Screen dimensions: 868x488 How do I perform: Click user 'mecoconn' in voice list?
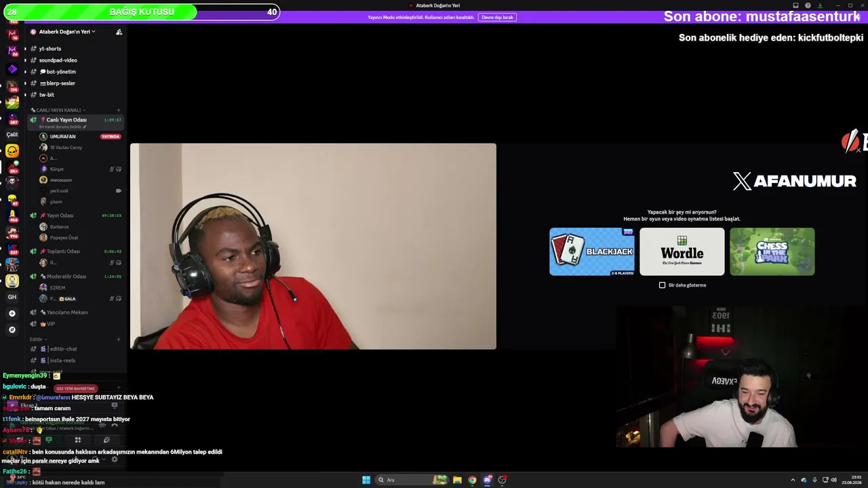tap(60, 180)
